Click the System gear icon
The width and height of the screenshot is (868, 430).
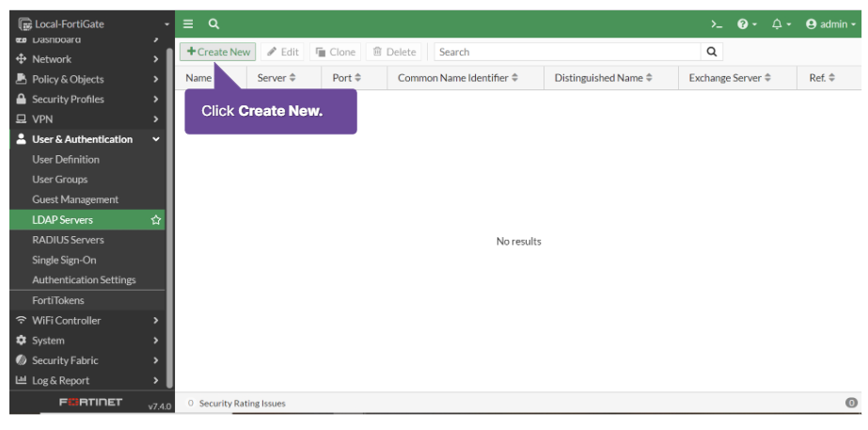click(21, 341)
